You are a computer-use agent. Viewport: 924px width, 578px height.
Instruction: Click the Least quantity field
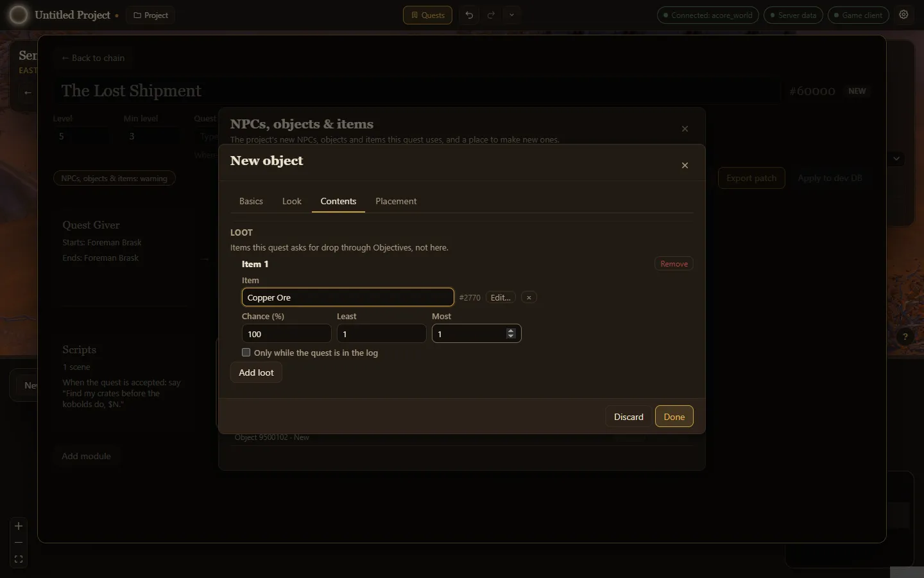point(381,333)
